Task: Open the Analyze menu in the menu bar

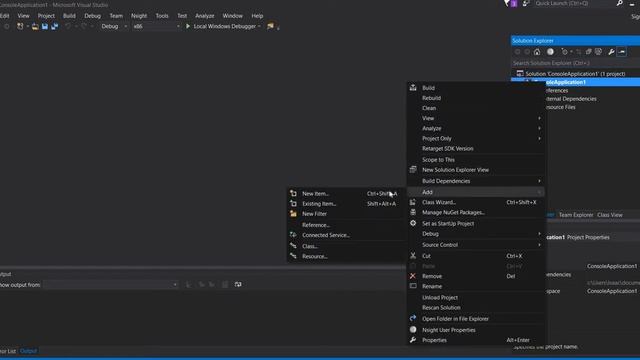Action: 204,16
